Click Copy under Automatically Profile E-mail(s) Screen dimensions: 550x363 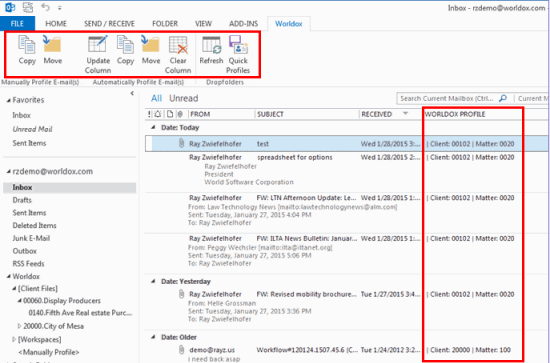coord(126,50)
